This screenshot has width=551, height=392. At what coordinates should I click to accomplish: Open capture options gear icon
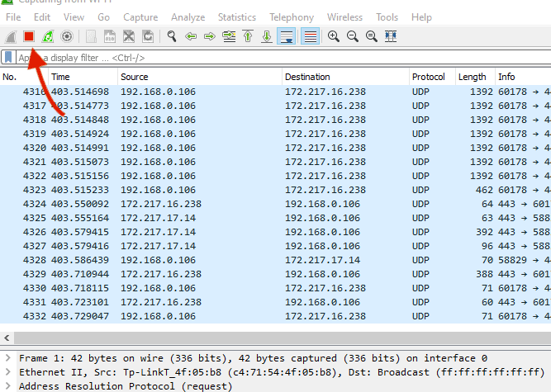click(67, 36)
